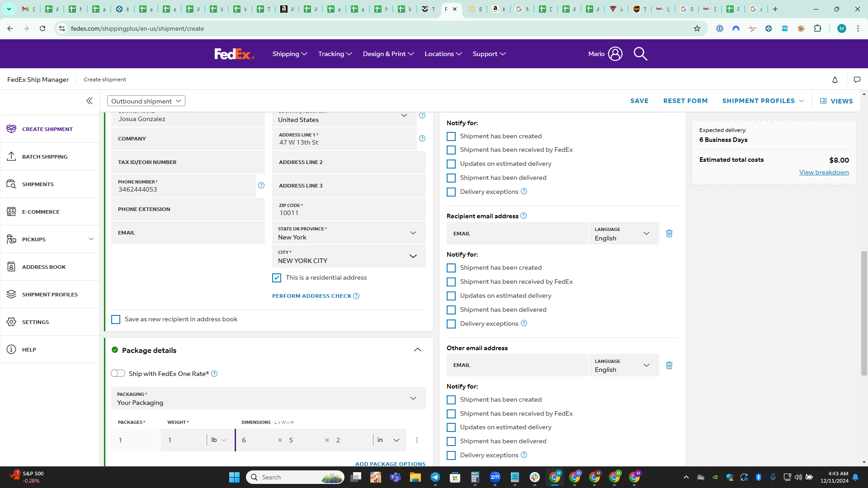Viewport: 868px width, 488px height.
Task: Check first Shipment has been created box
Action: click(x=451, y=136)
